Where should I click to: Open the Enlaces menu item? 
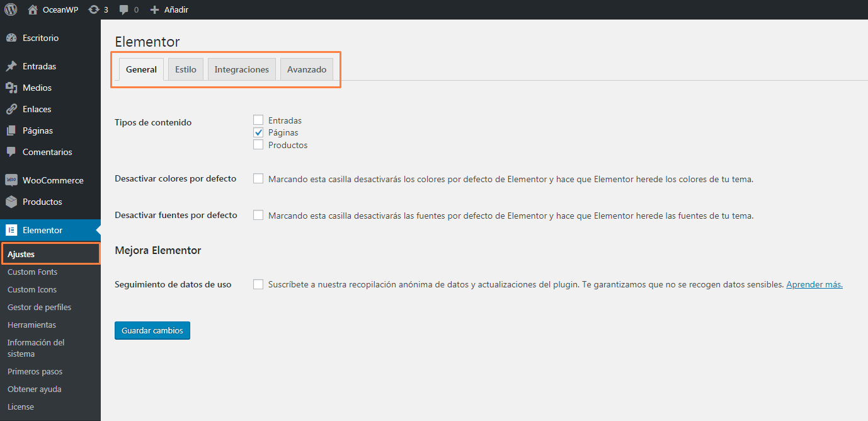coord(50,109)
